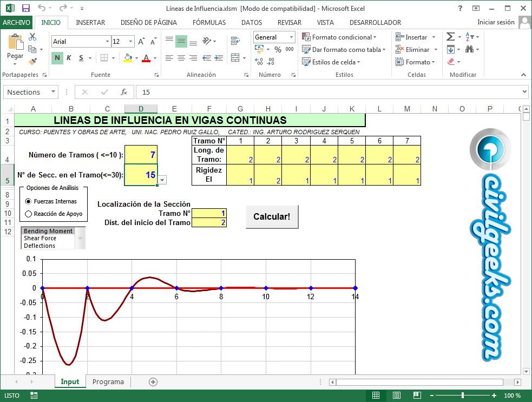
Task: Copy selection with the copy icon
Action: click(32, 50)
